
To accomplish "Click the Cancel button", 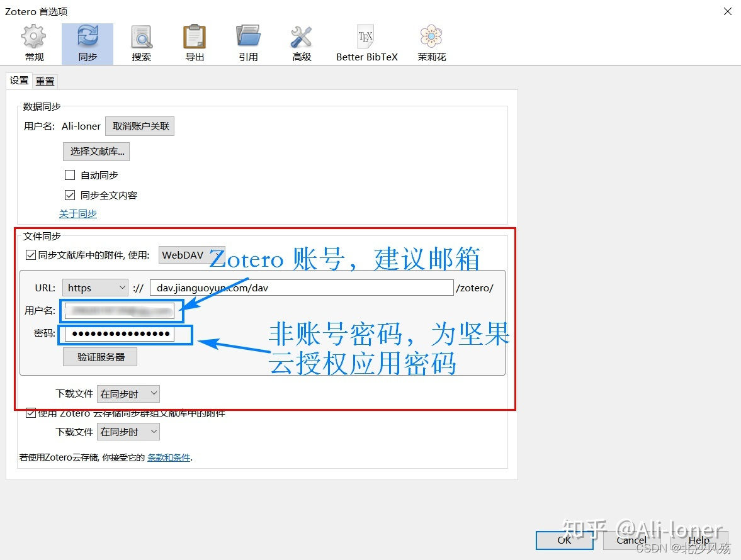I will [x=631, y=540].
